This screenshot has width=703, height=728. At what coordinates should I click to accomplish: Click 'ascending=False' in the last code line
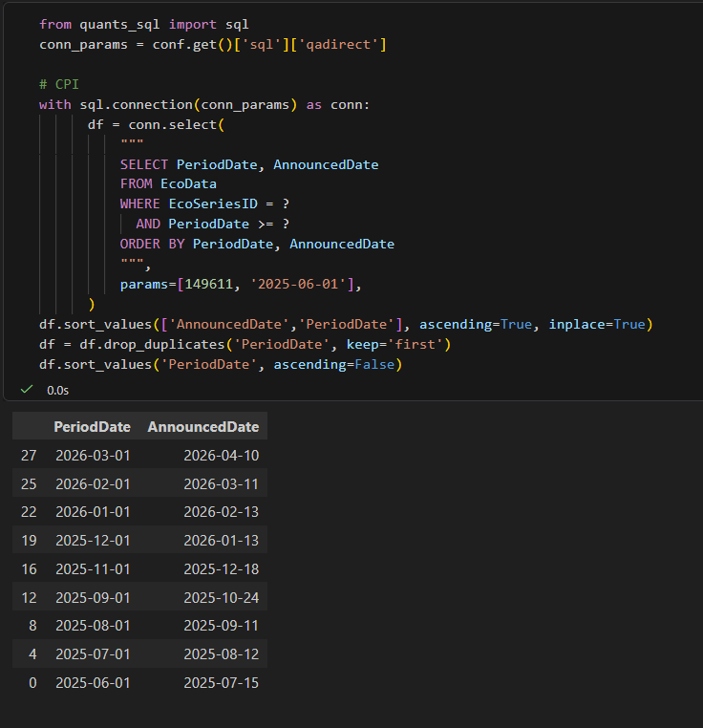point(334,364)
